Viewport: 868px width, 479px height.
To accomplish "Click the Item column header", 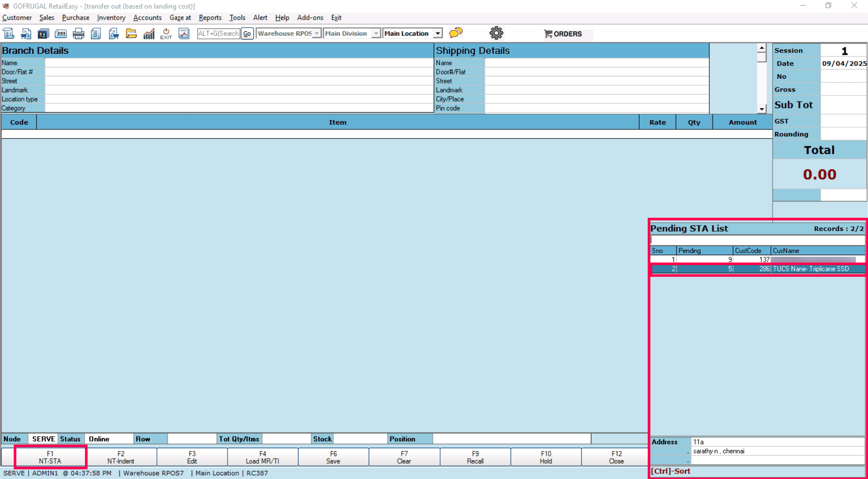I will [337, 122].
